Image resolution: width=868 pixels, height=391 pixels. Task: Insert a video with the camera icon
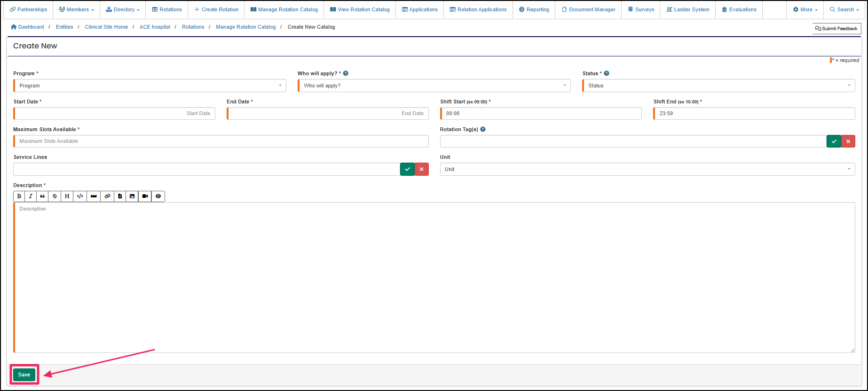[145, 196]
